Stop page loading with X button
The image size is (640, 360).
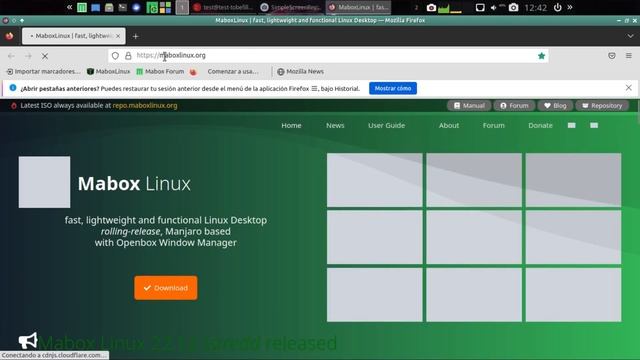(45, 56)
